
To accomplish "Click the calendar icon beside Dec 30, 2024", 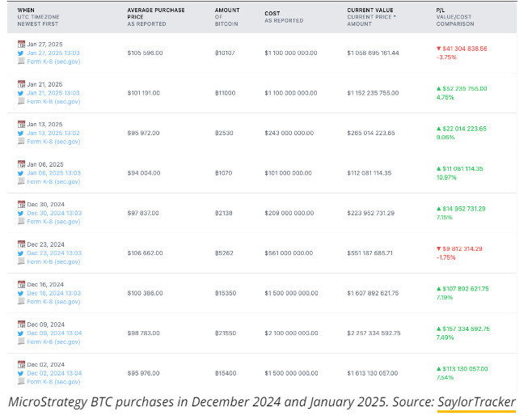I will 21,204.
